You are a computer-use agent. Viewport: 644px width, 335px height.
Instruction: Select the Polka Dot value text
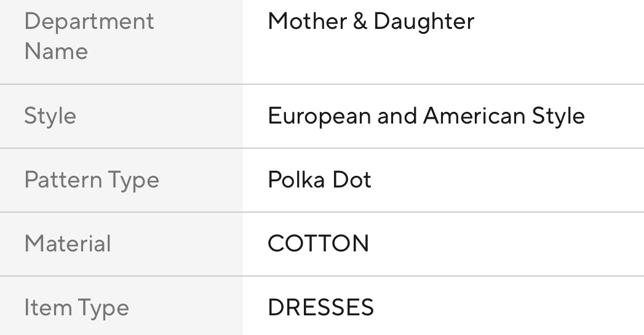pos(319,180)
